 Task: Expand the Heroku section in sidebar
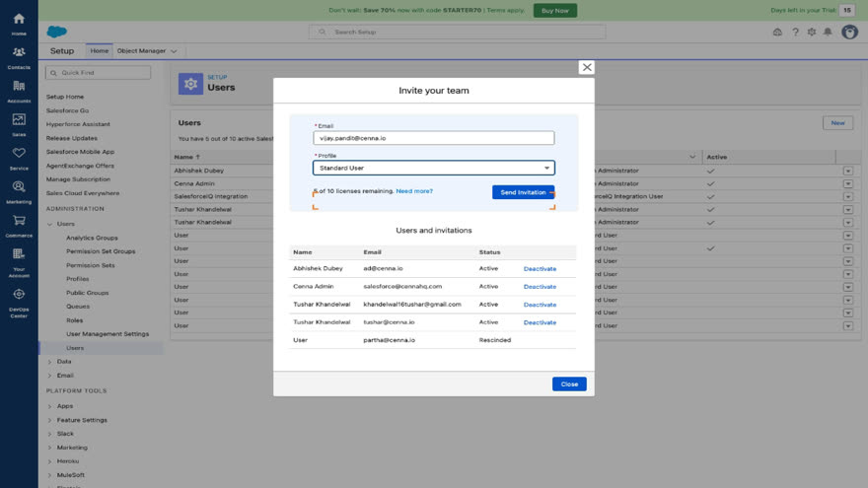(x=50, y=461)
